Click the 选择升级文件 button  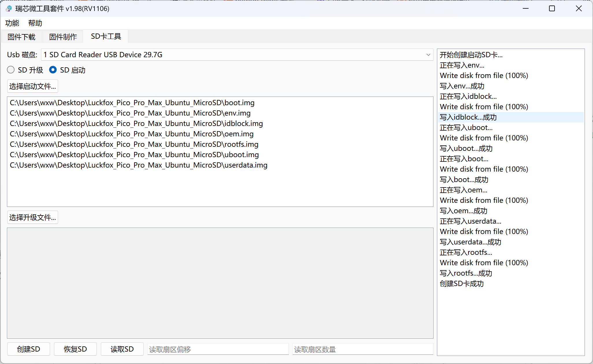[x=32, y=218]
